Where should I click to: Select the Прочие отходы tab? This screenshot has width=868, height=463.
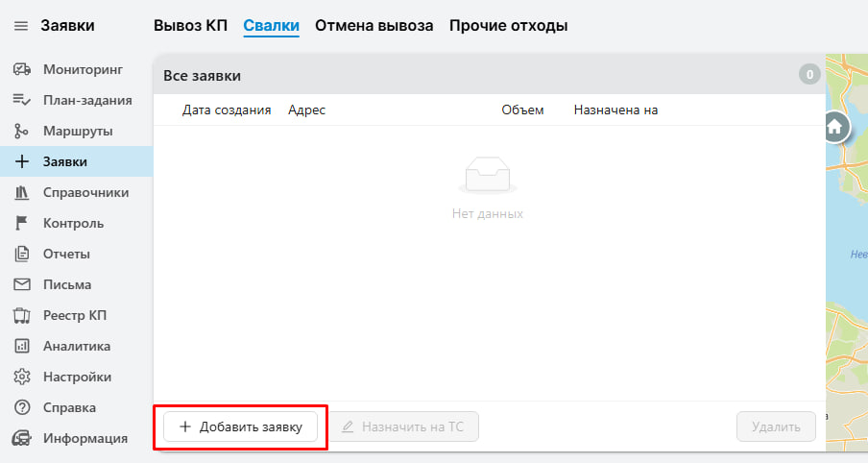[x=508, y=26]
